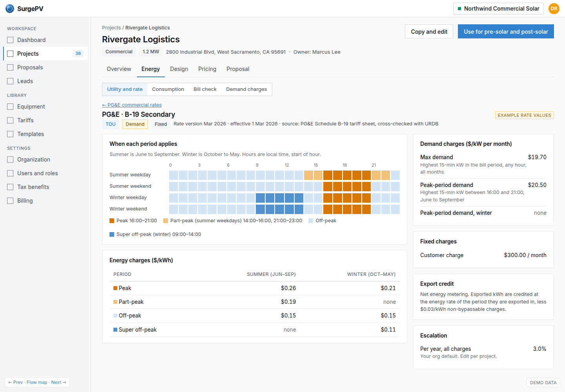The height and width of the screenshot is (392, 565).
Task: Click the Copy and edit button
Action: (429, 32)
